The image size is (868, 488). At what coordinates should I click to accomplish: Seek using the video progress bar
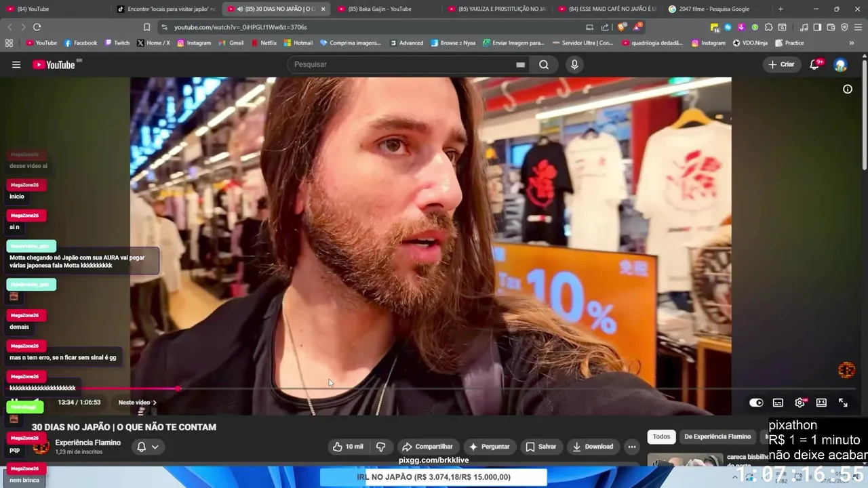[434, 389]
